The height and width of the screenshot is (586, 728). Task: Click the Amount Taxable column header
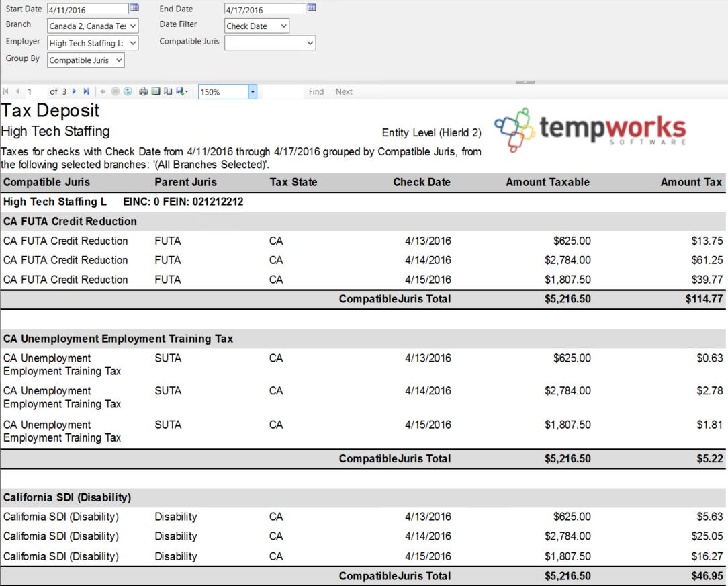click(548, 182)
